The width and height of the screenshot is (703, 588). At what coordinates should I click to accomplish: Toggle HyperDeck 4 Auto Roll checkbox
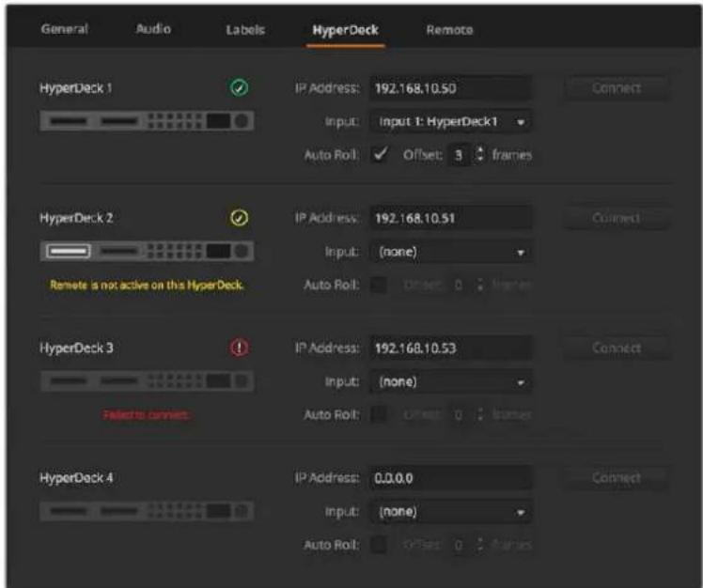tap(380, 545)
